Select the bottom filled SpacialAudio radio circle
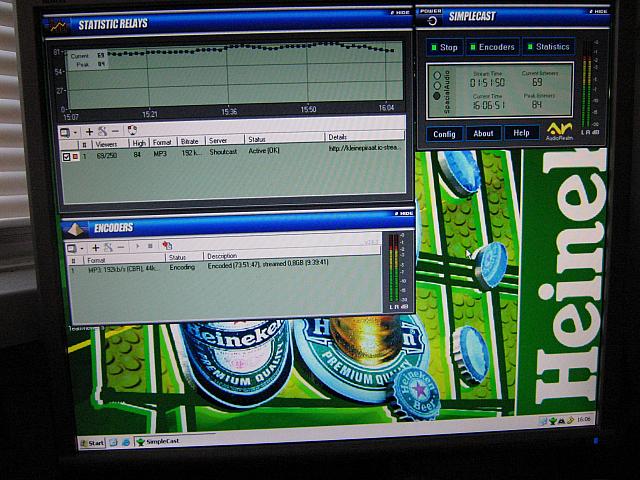Image resolution: width=640 pixels, height=480 pixels. point(437,96)
